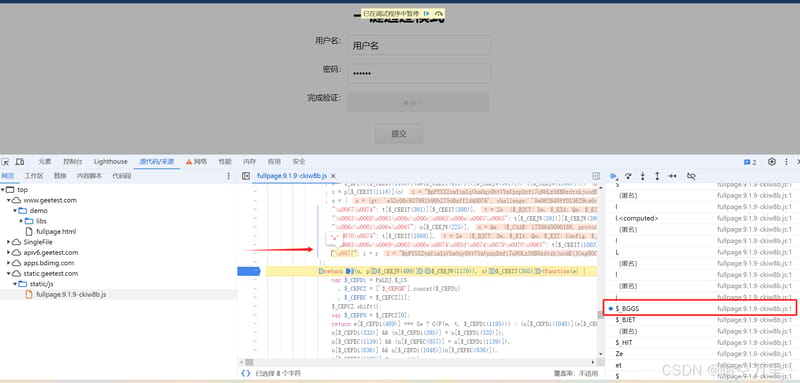Toggle the device toolbar icon

[20, 162]
